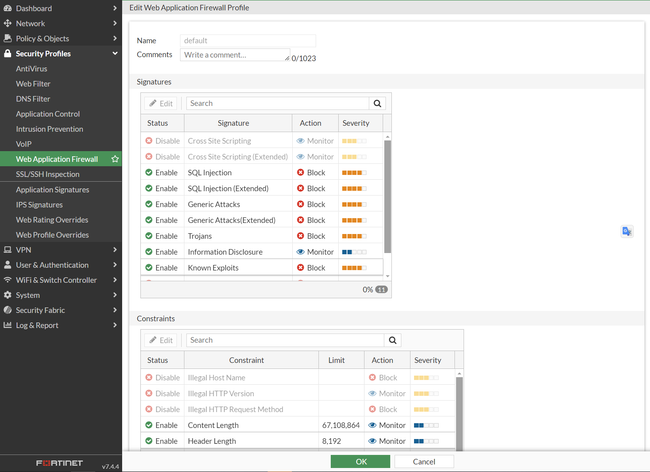Click the Signatures search field
650x472 pixels.
pyautogui.click(x=277, y=104)
